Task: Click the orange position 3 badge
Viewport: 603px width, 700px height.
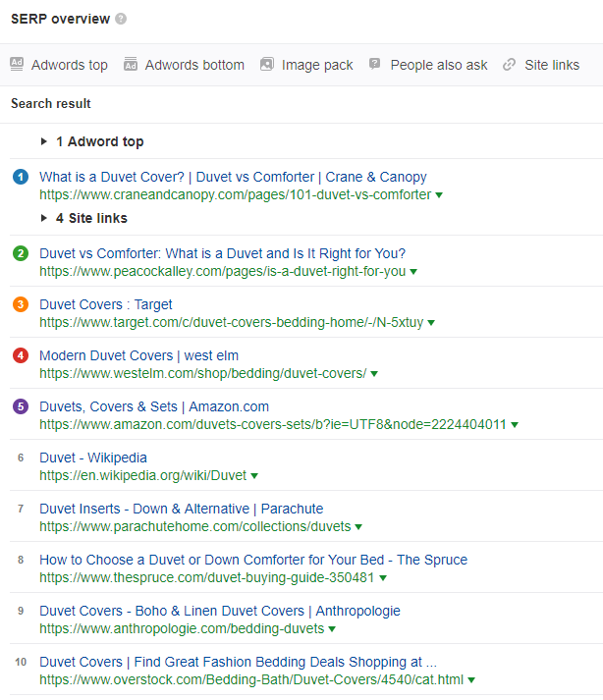Action: tap(21, 304)
